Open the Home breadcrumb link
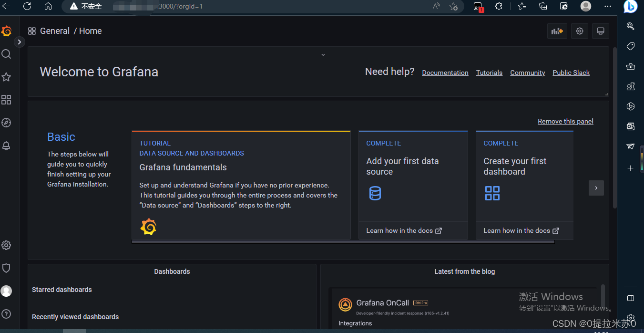This screenshot has width=644, height=333. tap(91, 31)
